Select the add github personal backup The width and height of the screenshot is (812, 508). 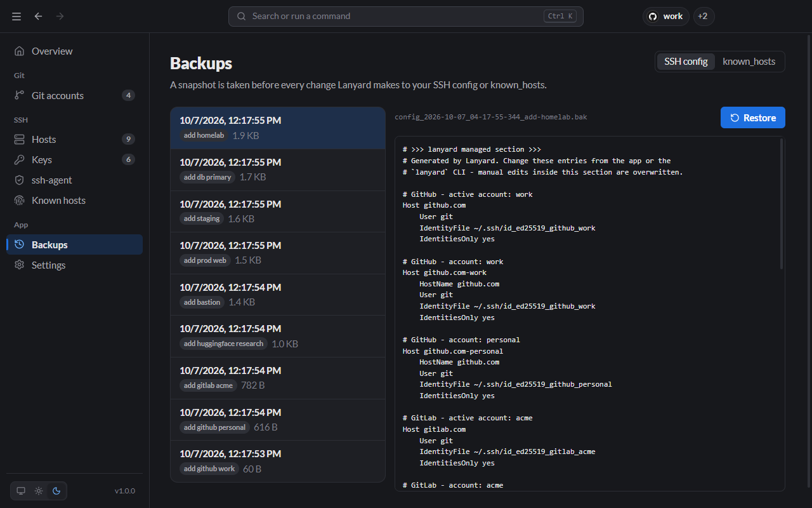pos(278,420)
